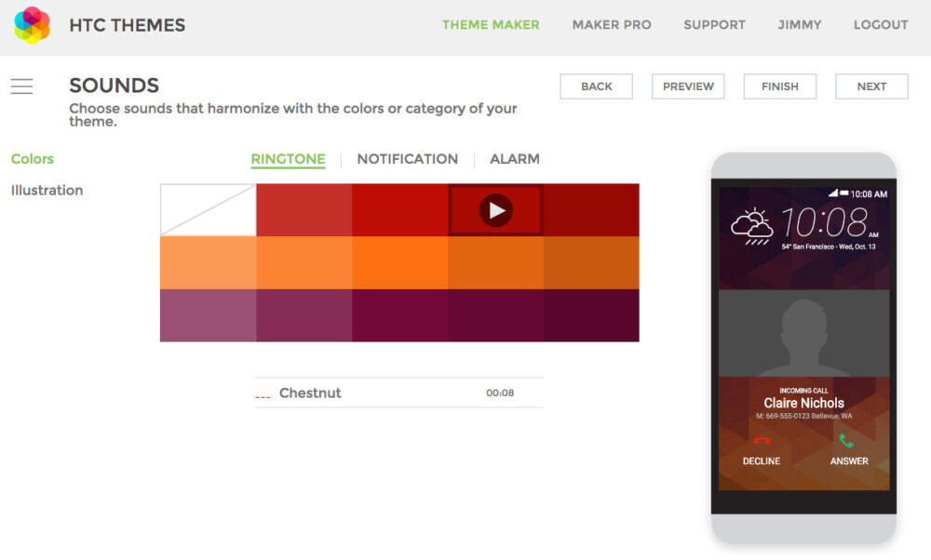This screenshot has width=931, height=560.
Task: Play the Chestnut ringtone preview
Action: tap(495, 208)
